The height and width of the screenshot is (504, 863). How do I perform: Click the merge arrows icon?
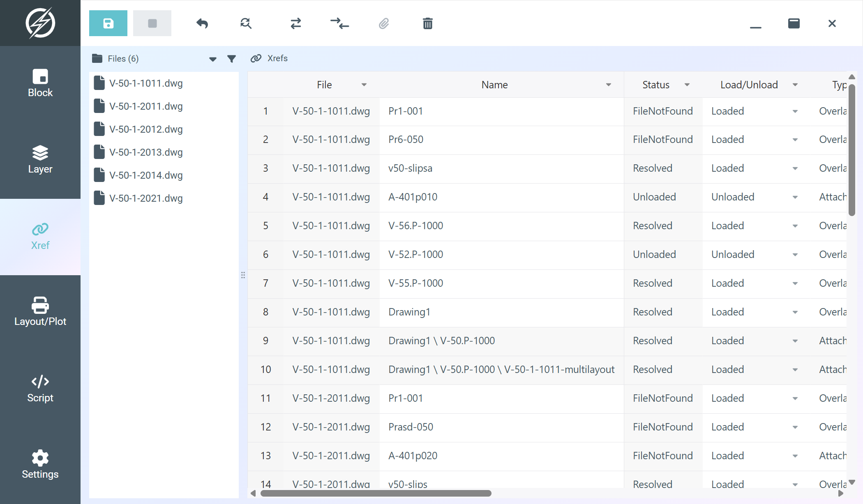[340, 23]
